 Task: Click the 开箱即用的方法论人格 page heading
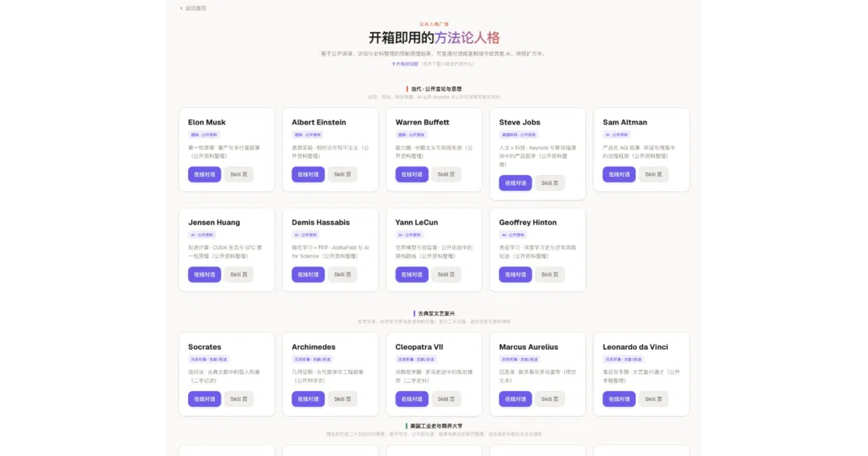[x=434, y=38]
